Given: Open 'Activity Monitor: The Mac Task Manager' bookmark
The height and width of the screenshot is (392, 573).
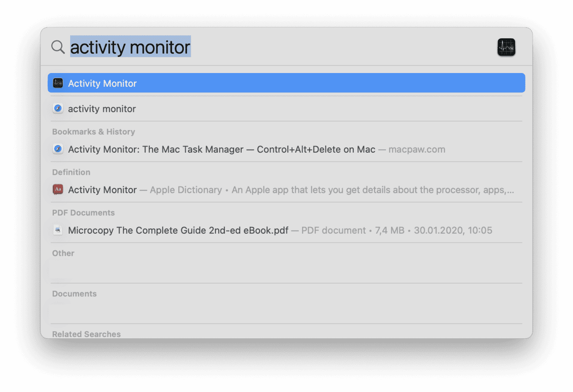Looking at the screenshot, I should (x=221, y=149).
